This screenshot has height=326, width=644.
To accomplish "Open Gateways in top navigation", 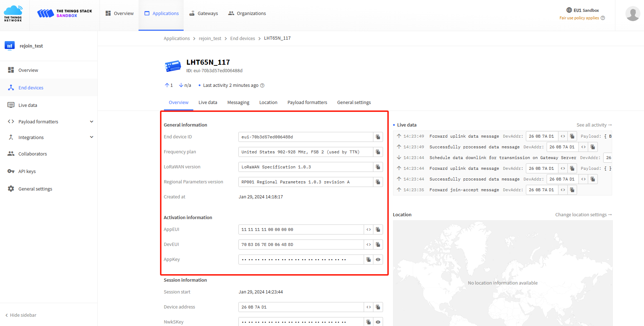I will (x=204, y=14).
